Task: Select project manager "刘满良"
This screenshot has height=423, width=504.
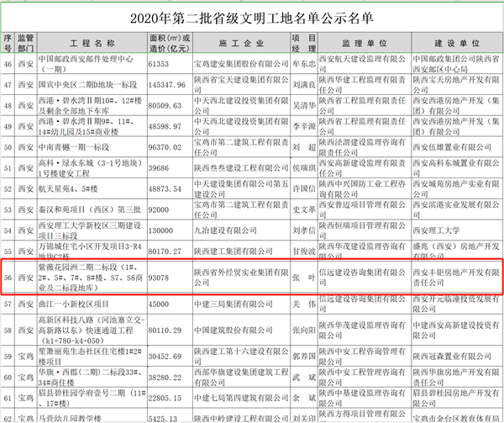Action: click(304, 85)
